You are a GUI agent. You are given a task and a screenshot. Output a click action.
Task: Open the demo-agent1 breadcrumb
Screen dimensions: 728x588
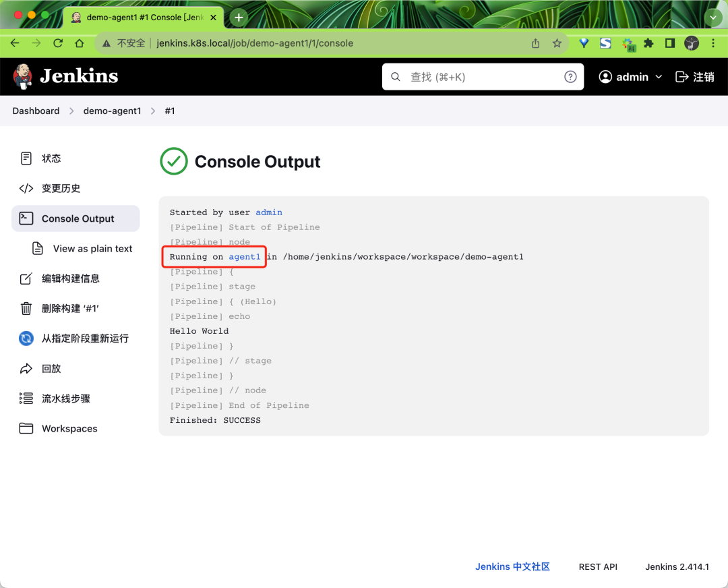pyautogui.click(x=112, y=111)
